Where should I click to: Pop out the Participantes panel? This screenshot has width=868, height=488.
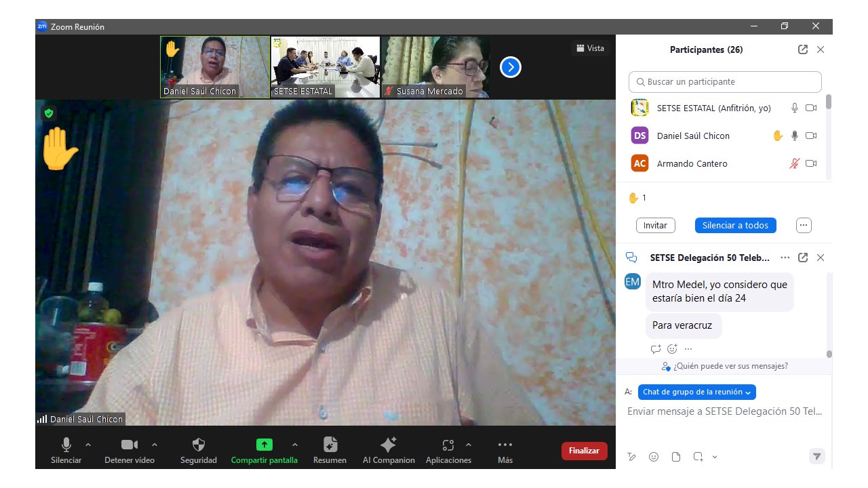pyautogui.click(x=803, y=49)
